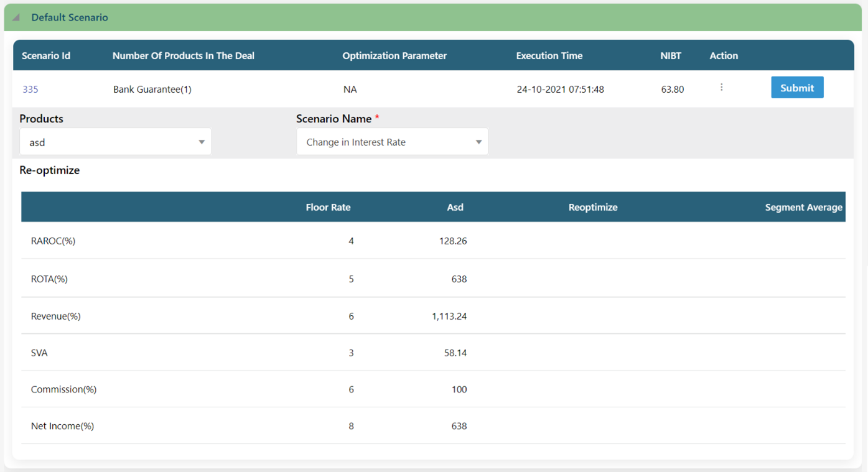
Task: Select the Net Income(%) row label
Action: coord(62,426)
